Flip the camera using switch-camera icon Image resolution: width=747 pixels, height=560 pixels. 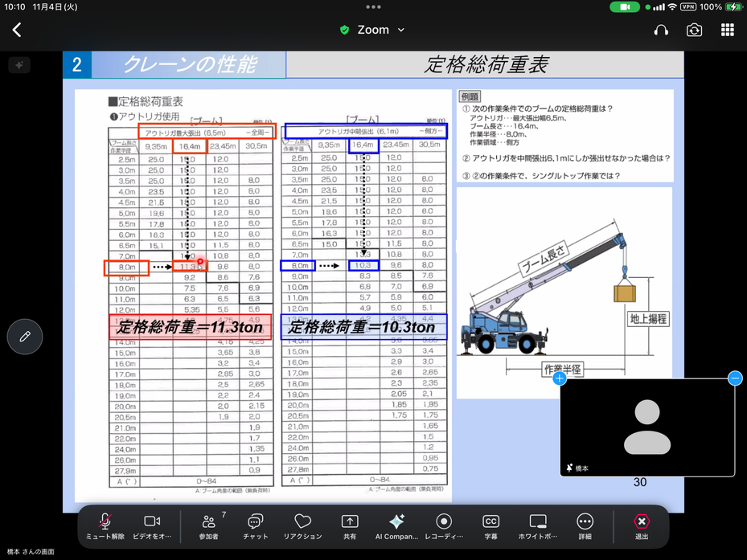point(694,30)
